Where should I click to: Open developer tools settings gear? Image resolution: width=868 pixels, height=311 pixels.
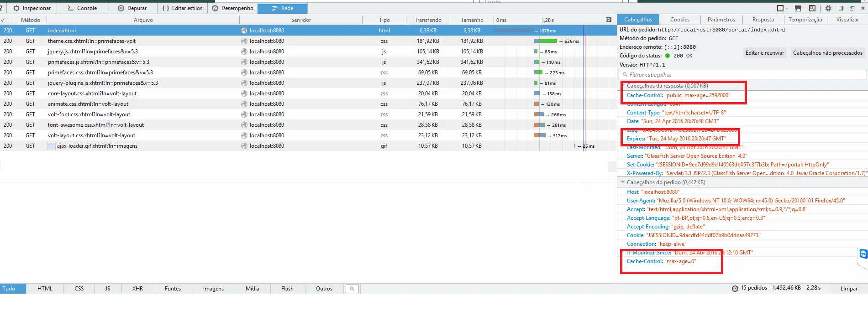click(828, 8)
